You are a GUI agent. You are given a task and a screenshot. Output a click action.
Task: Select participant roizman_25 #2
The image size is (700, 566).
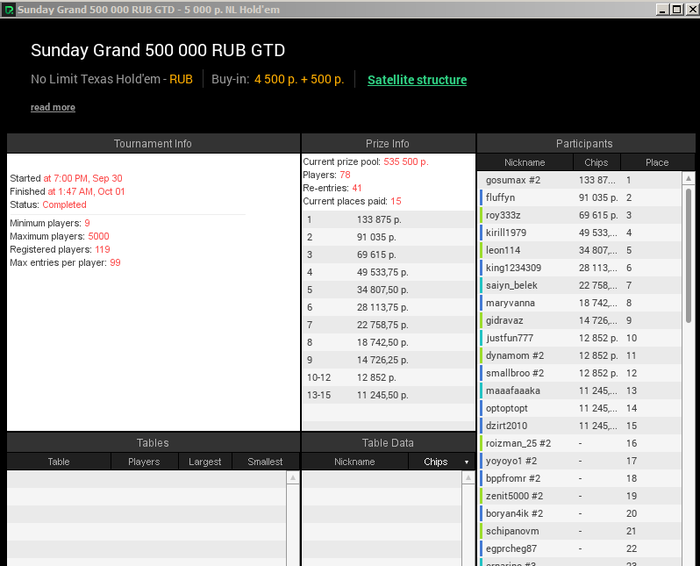pos(579,443)
